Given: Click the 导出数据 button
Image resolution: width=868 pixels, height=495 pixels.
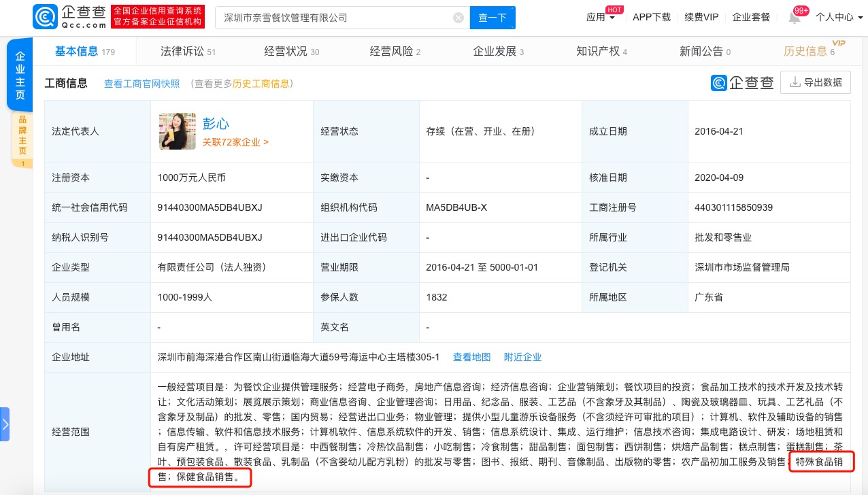Looking at the screenshot, I should click(x=816, y=82).
